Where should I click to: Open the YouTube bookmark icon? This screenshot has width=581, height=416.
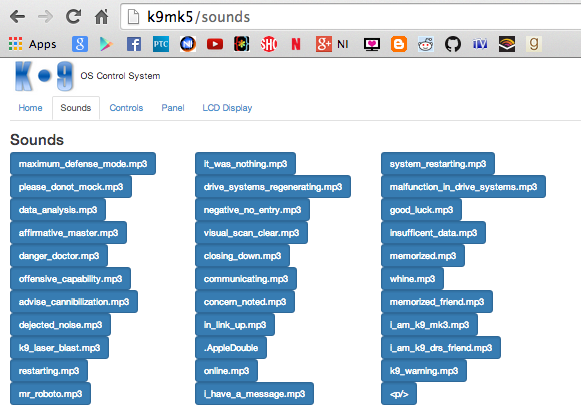point(215,44)
